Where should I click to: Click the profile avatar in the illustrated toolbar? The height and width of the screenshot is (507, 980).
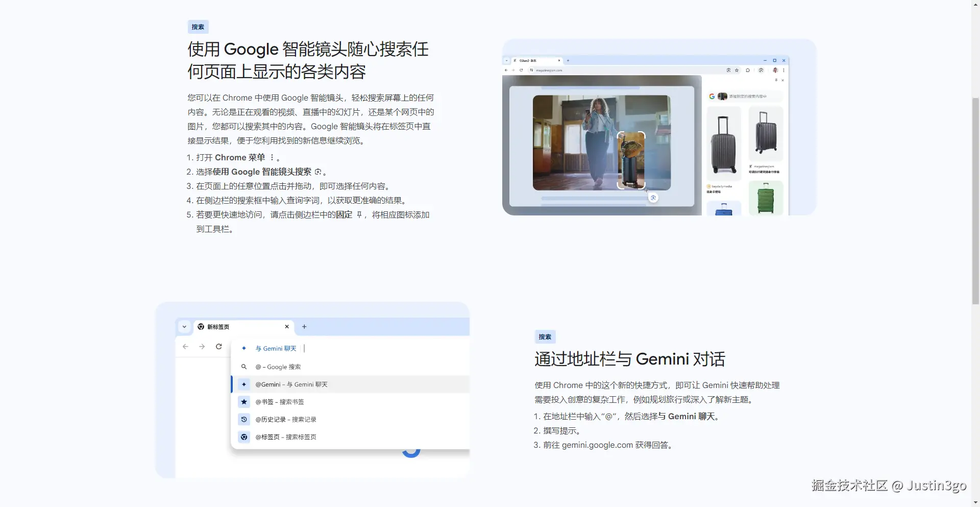775,70
